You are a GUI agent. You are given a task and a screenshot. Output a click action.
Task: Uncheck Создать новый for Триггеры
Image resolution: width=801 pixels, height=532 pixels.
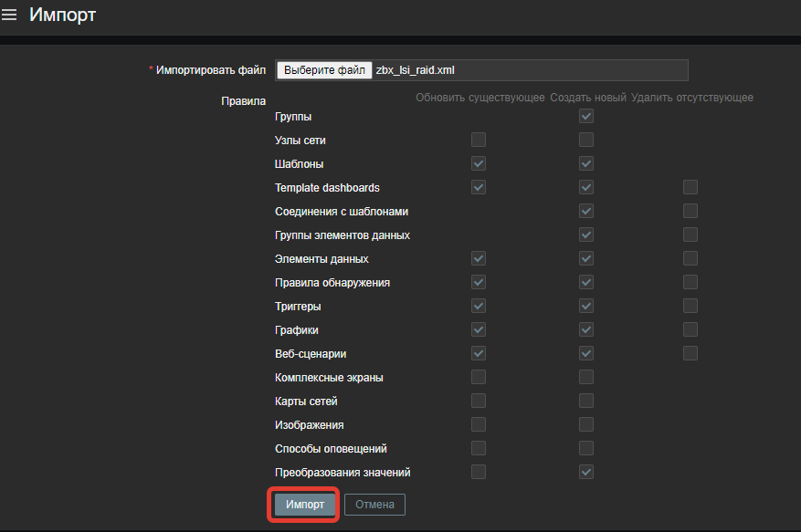tap(586, 307)
